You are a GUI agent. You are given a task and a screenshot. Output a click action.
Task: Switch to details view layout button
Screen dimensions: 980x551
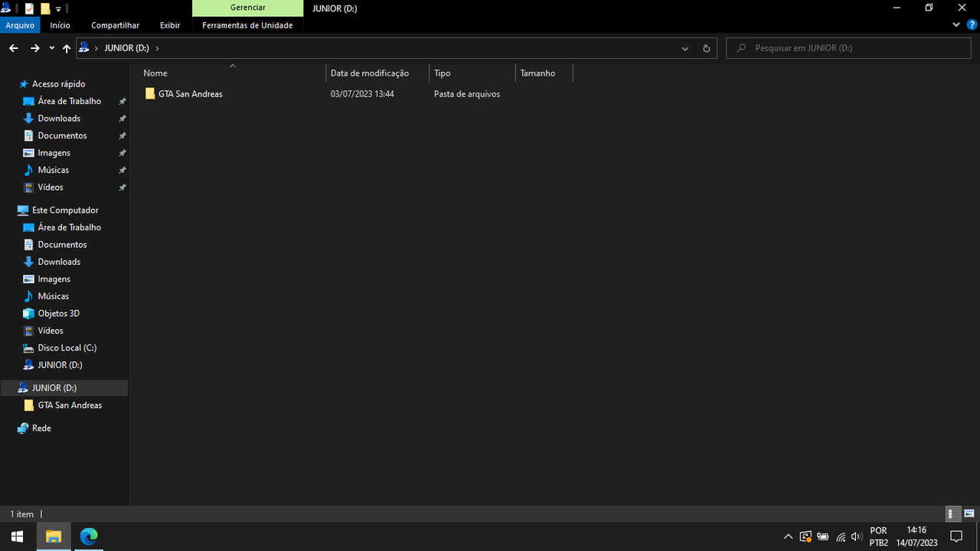point(952,514)
